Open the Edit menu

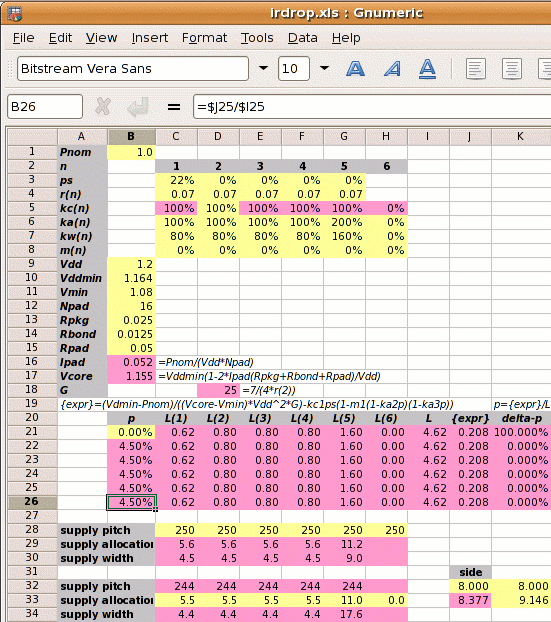point(60,38)
